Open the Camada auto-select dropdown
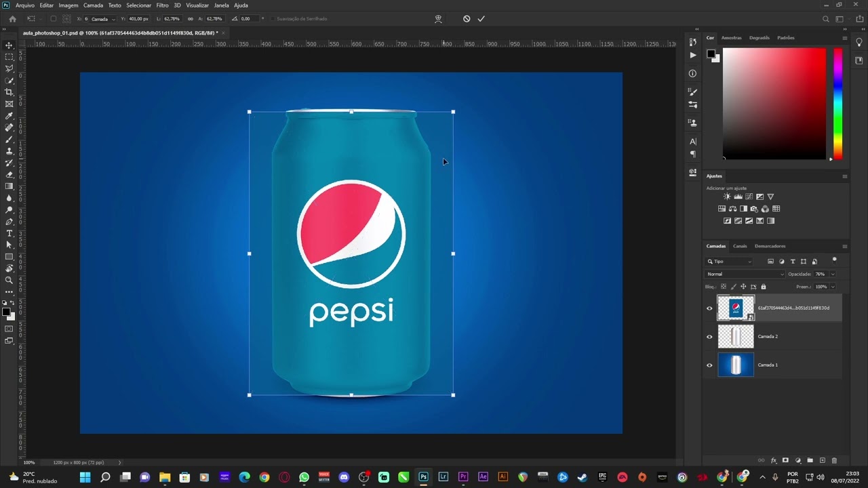Viewport: 868px width, 488px height. (x=103, y=19)
